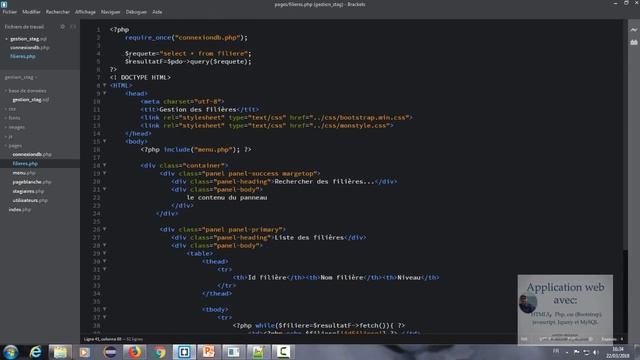Open the Aide menu
Screen dimensions: 640x360
157,12
